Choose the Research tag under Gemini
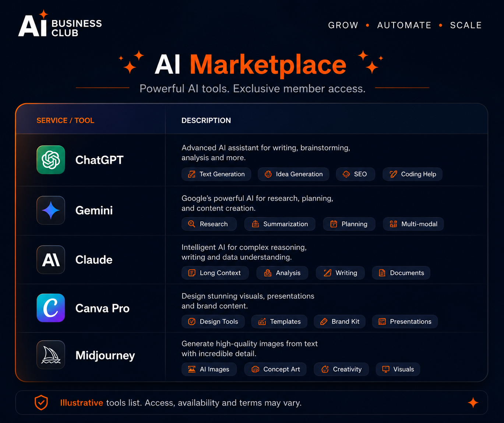The height and width of the screenshot is (423, 504). 209,224
